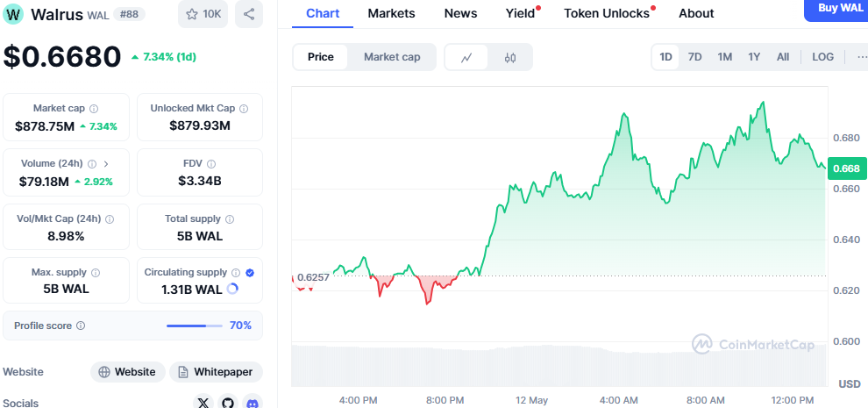Screen dimensions: 868x408
Task: Click the $79.18M volume value
Action: pos(44,182)
